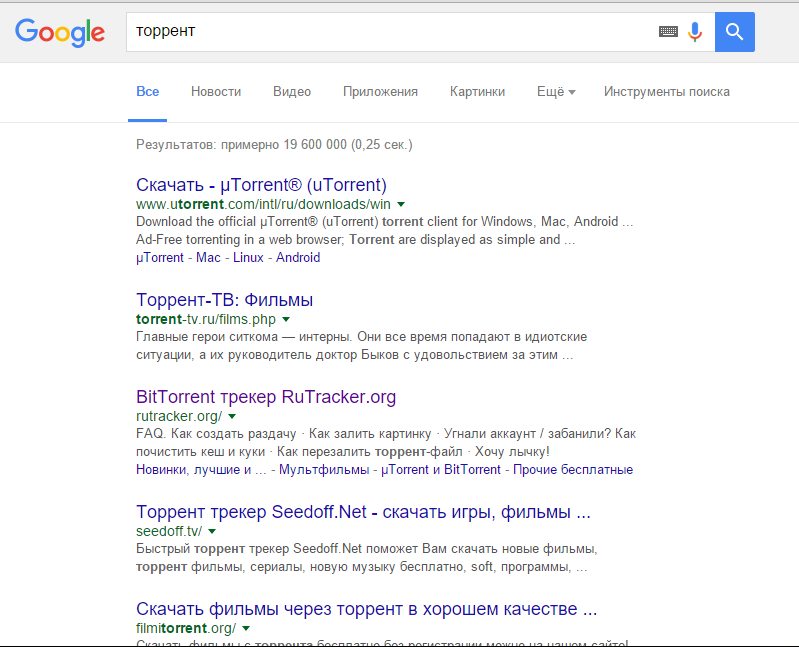
Task: Open the Linux sitelink
Action: (248, 258)
